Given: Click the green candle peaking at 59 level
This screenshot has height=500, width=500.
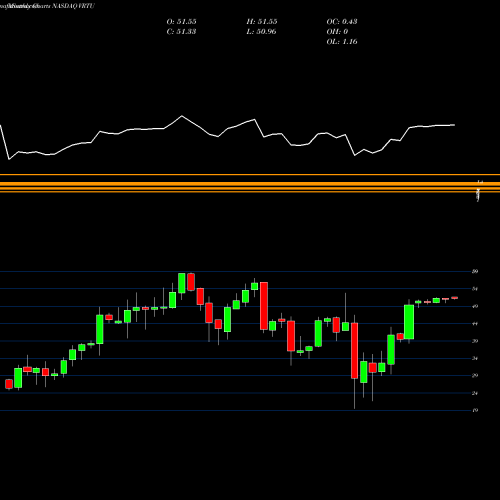Looking at the screenshot, I should (182, 283).
